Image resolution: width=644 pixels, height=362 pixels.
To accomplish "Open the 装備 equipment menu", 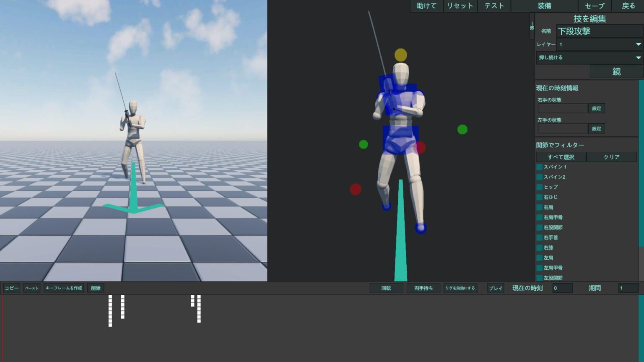I will coord(543,6).
